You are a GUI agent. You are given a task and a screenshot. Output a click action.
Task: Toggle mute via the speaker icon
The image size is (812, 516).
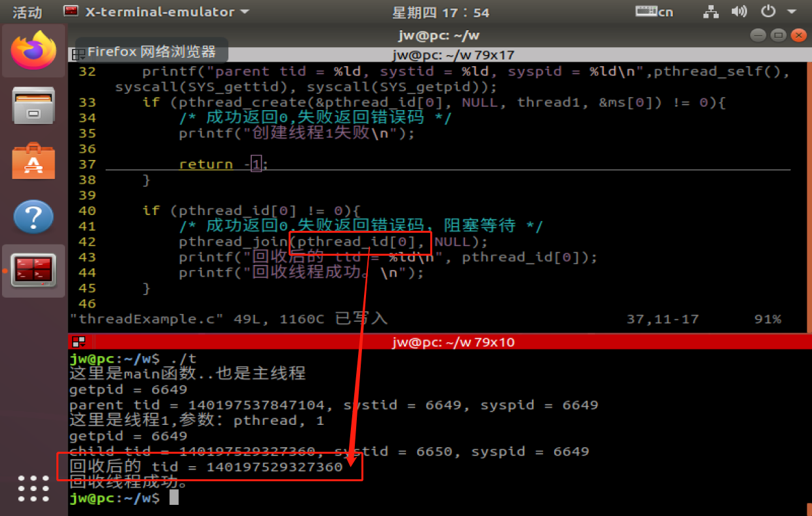(x=739, y=11)
